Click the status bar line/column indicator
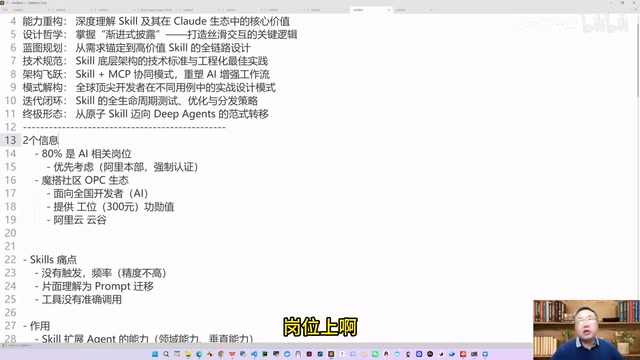The image size is (640, 360). click(x=20, y=346)
